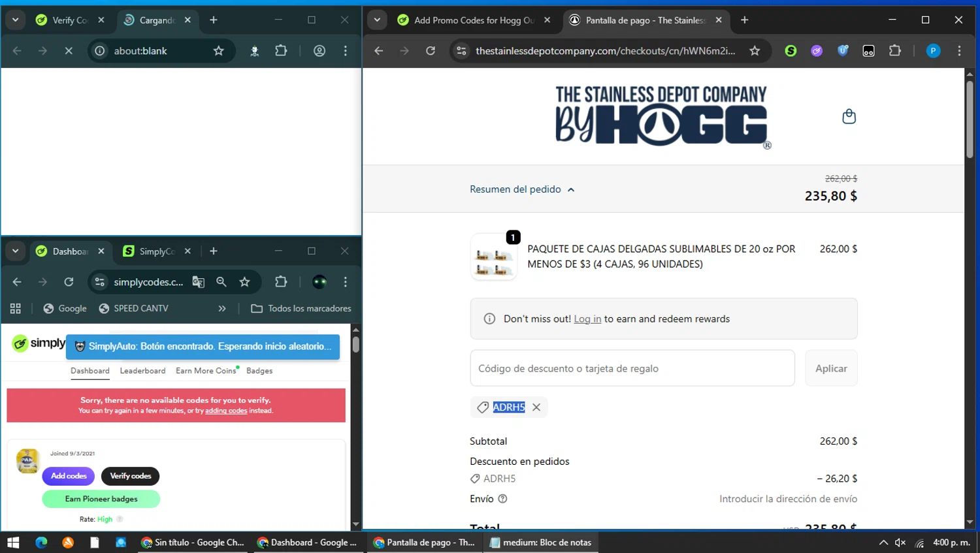Expand tab search dropdown in the Dashboard window
The height and width of the screenshot is (553, 980).
pos(15,251)
